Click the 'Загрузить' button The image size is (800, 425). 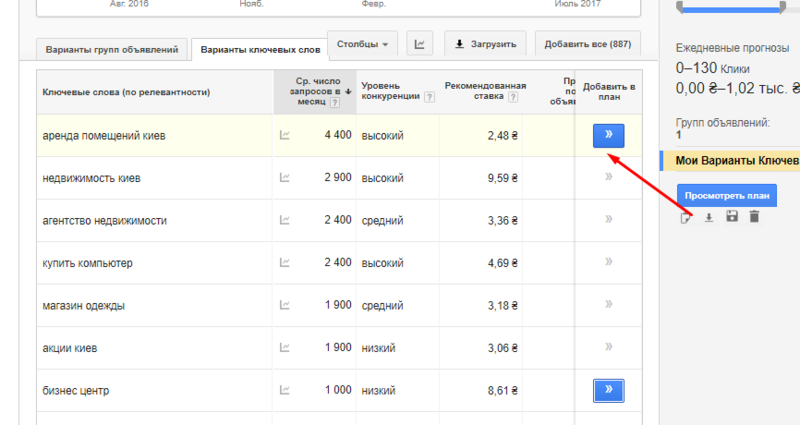485,44
